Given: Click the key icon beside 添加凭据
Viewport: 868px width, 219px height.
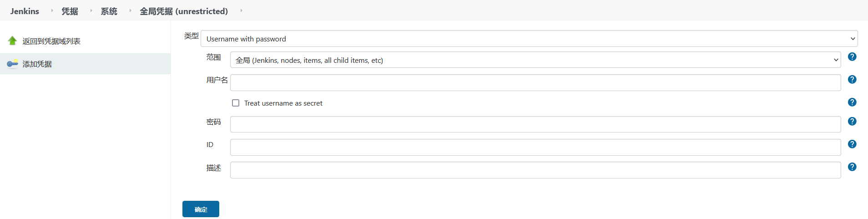Looking at the screenshot, I should click(12, 64).
